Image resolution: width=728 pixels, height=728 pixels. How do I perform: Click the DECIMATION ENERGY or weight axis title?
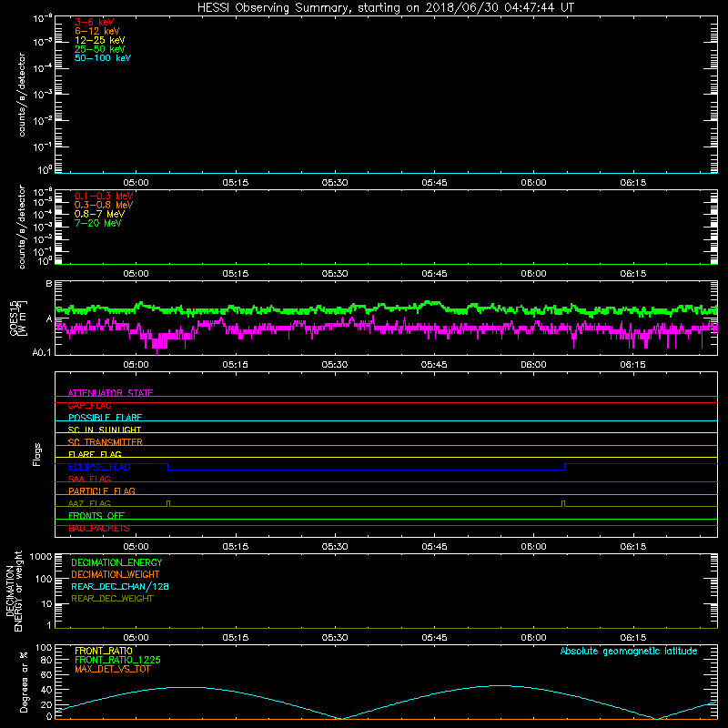pyautogui.click(x=14, y=591)
